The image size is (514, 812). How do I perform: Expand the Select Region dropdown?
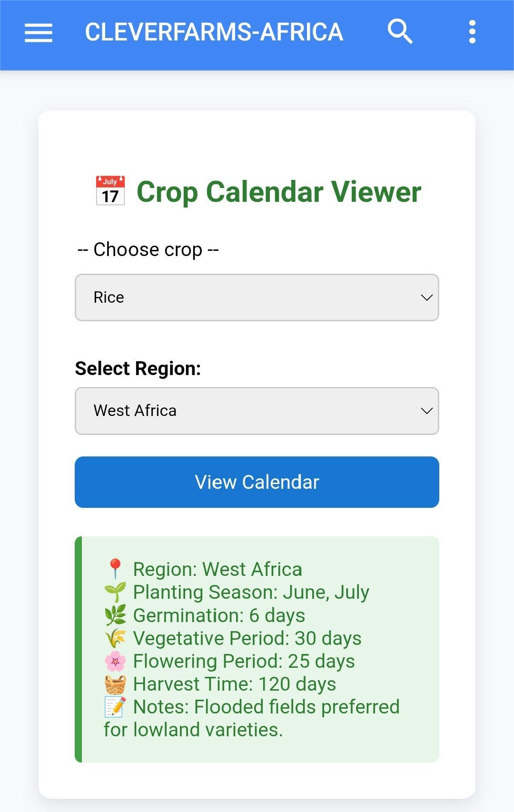click(257, 410)
